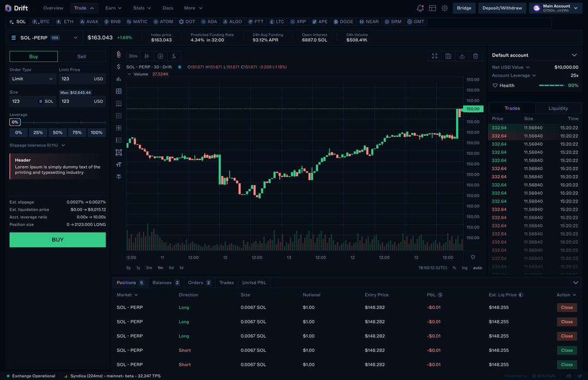588x380 pixels.
Task: Open the Trade menu
Action: pos(84,8)
